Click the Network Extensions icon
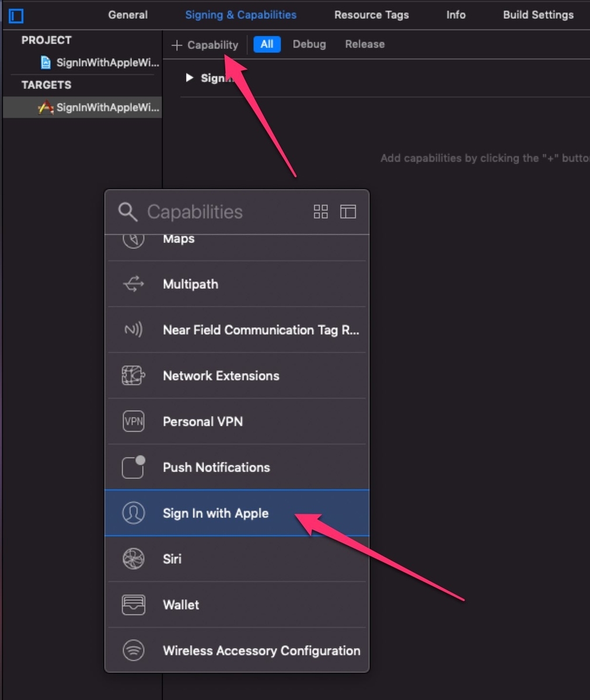 pos(133,376)
